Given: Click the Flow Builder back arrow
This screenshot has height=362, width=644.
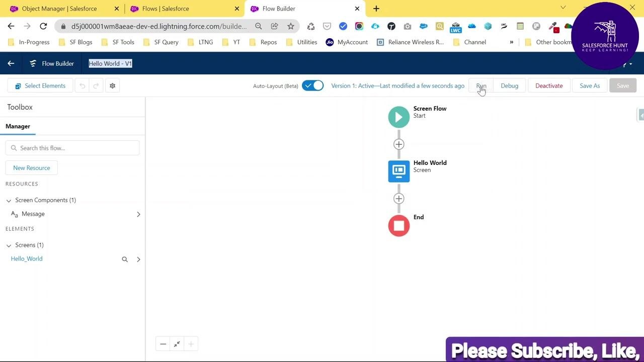Looking at the screenshot, I should [x=11, y=63].
